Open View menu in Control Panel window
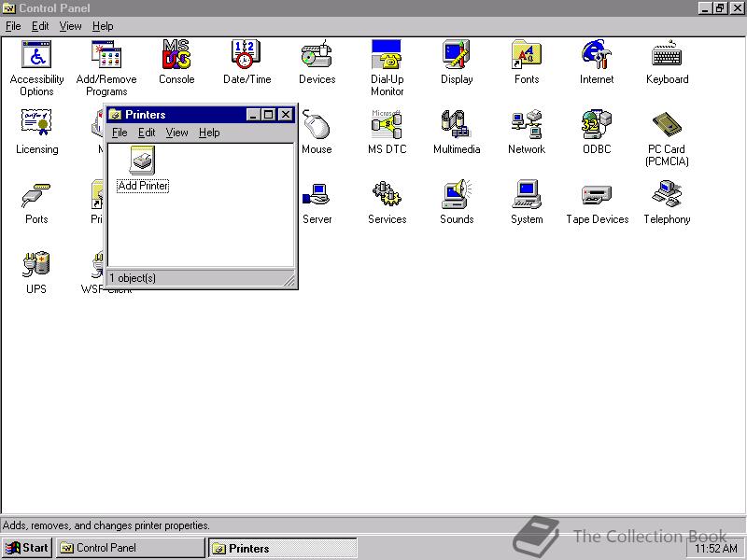 [70, 26]
